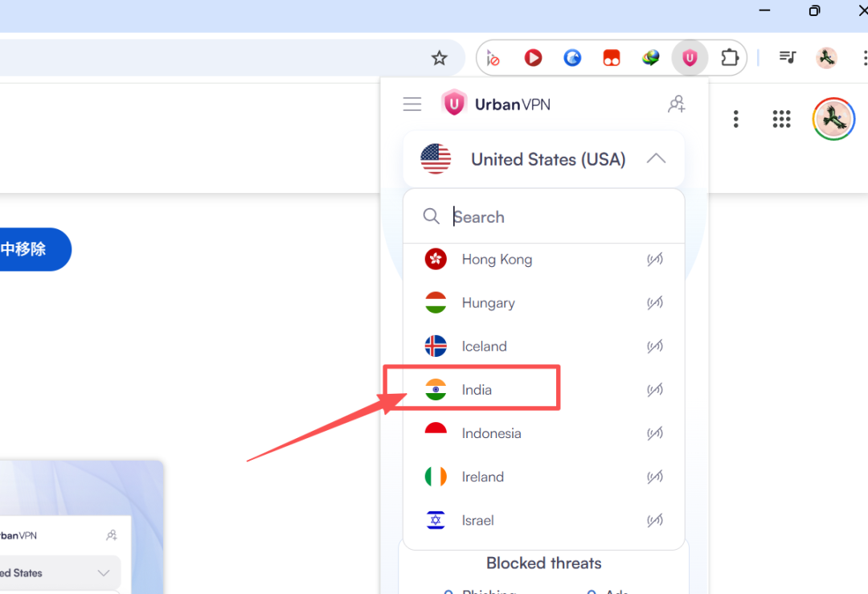Screen dimensions: 868x594
Task: Open the blue globe extension in the toolbar
Action: click(572, 58)
